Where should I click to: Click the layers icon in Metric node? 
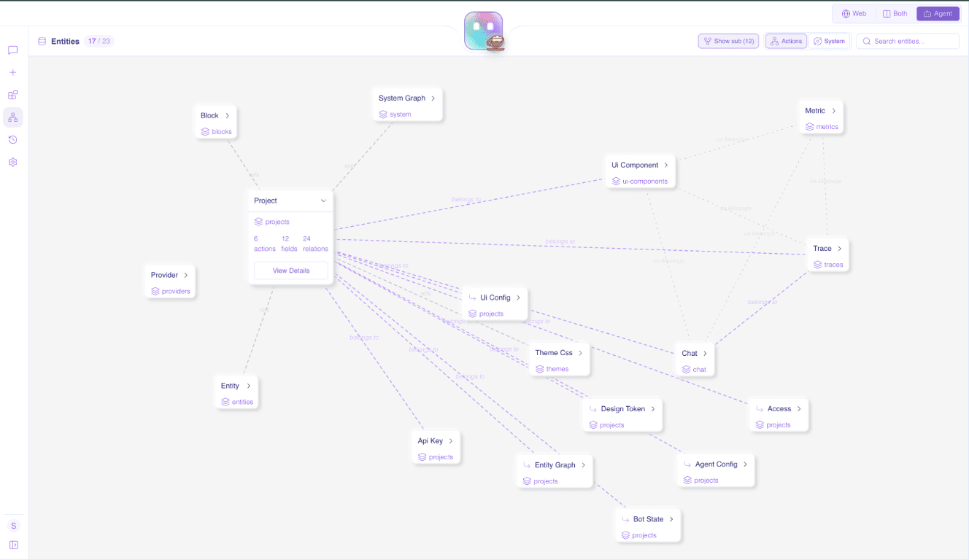click(x=809, y=127)
